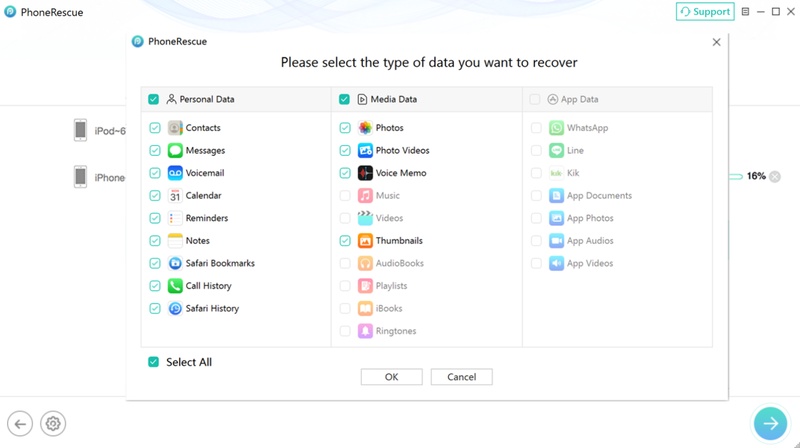
Task: Uncheck the Safari History checkbox
Action: (155, 308)
